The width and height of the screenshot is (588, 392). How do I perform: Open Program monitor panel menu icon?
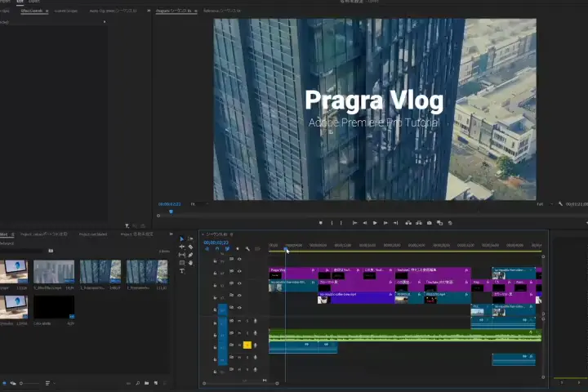click(196, 11)
